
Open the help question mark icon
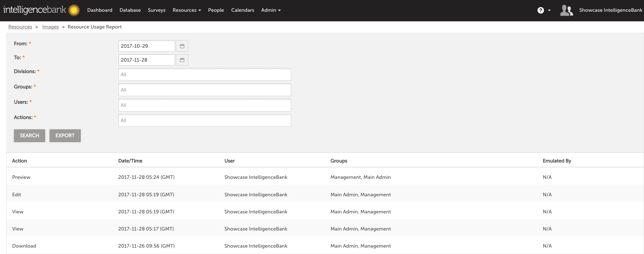[x=540, y=10]
